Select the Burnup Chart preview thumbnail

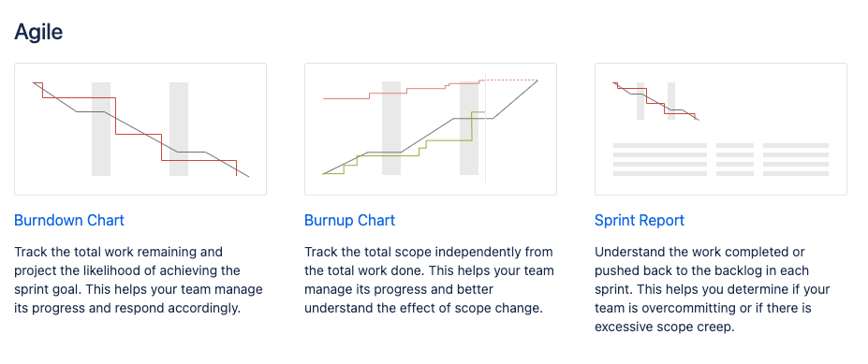[x=431, y=129]
